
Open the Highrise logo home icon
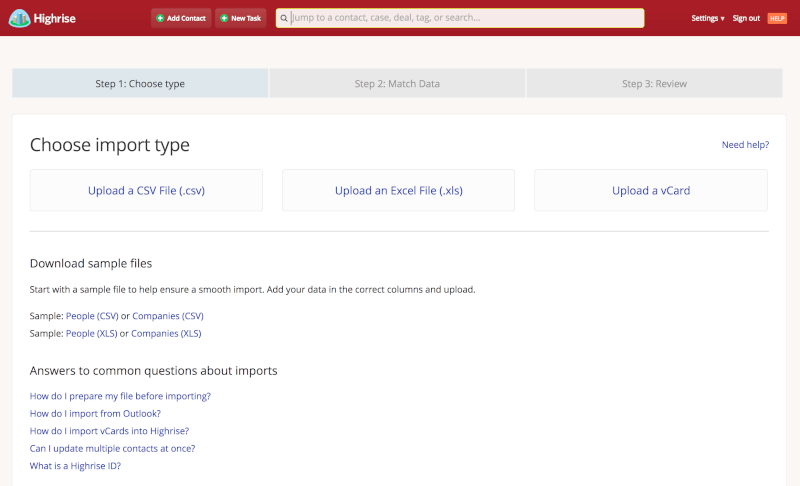(x=19, y=18)
